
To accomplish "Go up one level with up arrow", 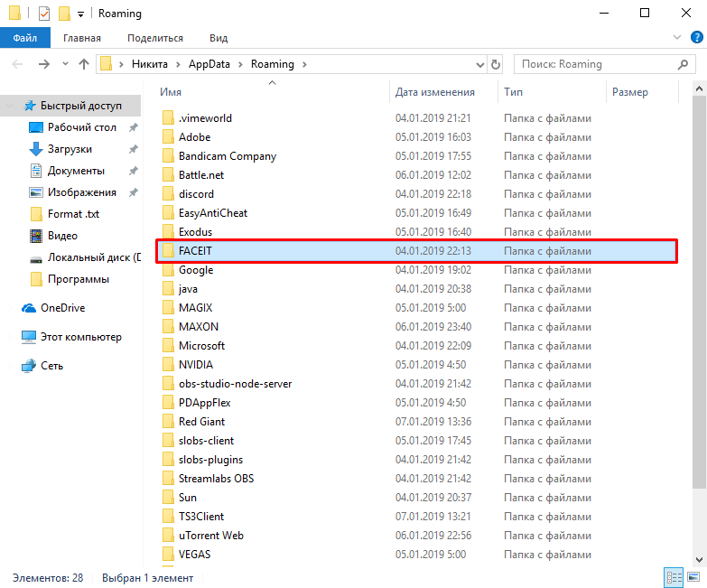I will (84, 64).
